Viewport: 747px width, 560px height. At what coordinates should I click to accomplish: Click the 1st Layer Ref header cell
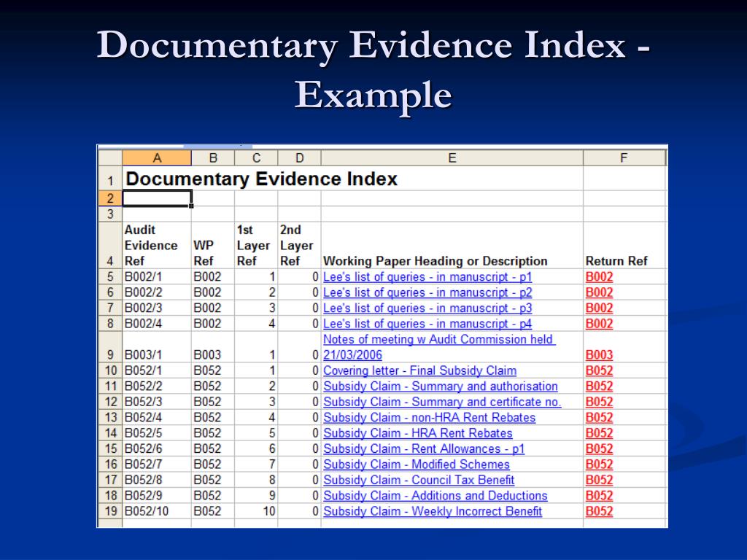click(256, 245)
